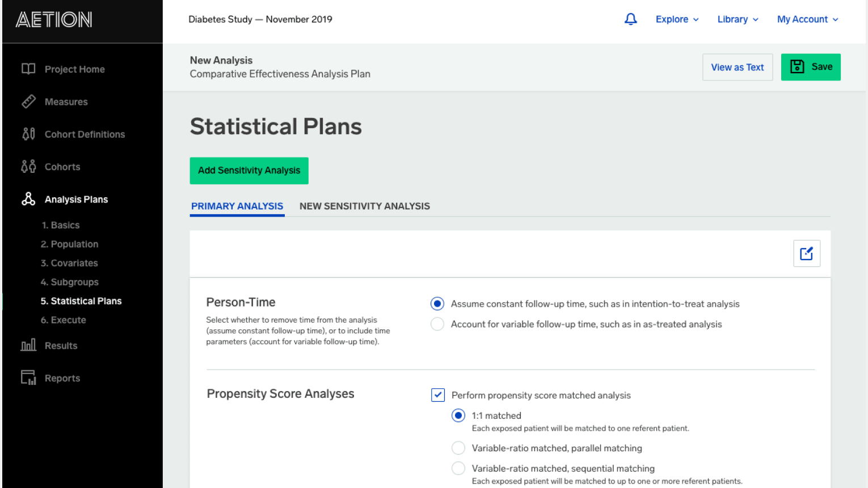Click the Aetion logo
Image resolution: width=868 pixels, height=488 pixels.
click(54, 20)
